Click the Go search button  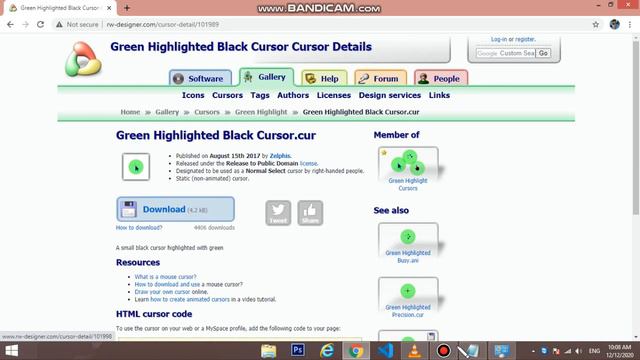point(543,53)
